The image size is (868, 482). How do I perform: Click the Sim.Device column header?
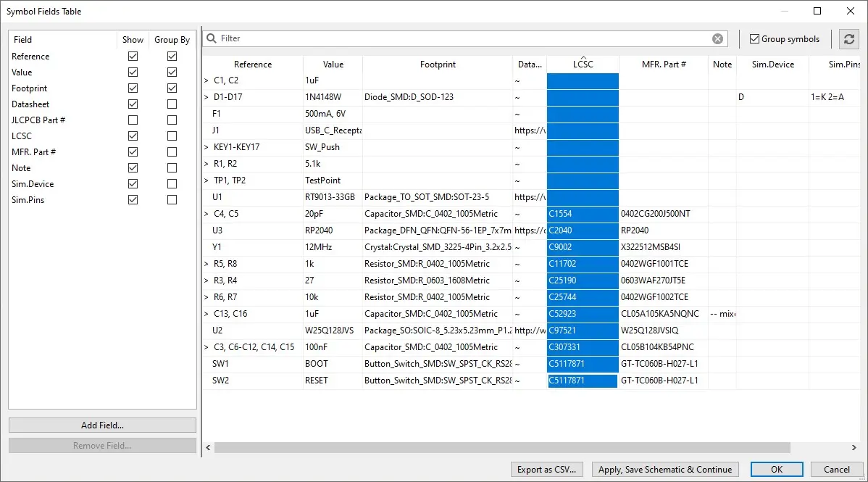point(773,65)
